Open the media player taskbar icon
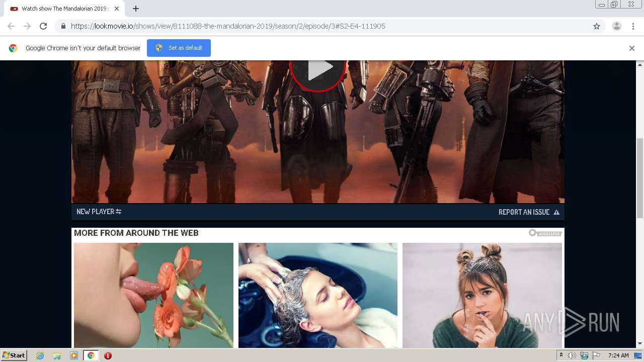The height and width of the screenshot is (362, 644). pos(74,355)
